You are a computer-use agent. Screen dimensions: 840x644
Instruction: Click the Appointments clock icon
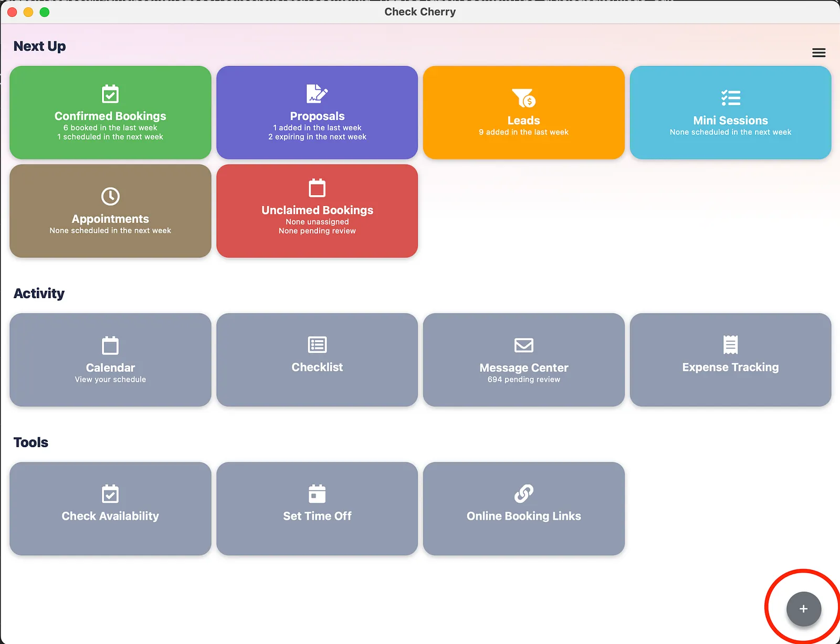(x=110, y=196)
